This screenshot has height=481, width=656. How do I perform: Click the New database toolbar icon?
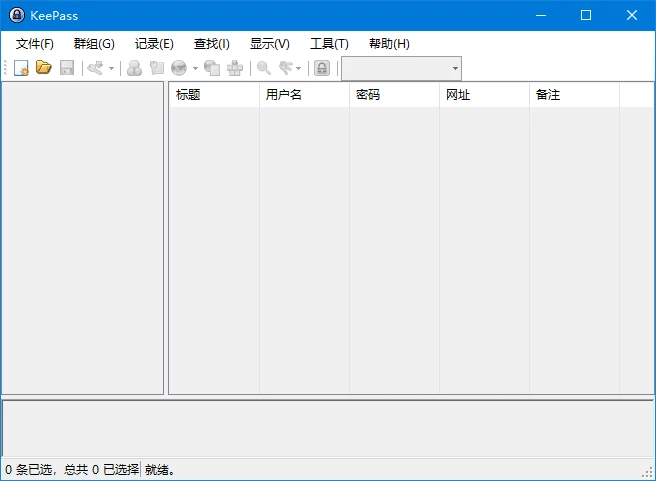pos(21,68)
